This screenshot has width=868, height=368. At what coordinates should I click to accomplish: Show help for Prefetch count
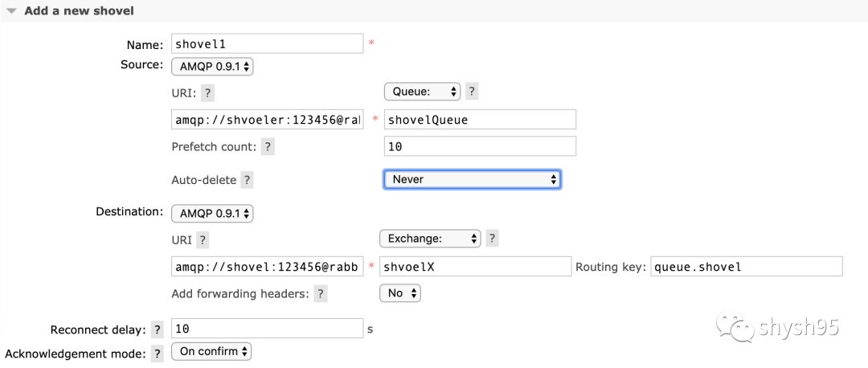(x=268, y=147)
